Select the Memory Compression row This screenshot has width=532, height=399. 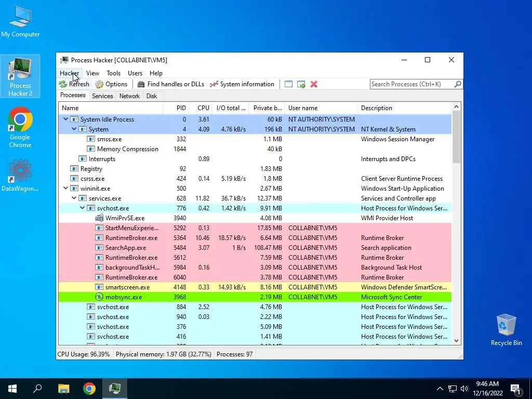click(255, 149)
